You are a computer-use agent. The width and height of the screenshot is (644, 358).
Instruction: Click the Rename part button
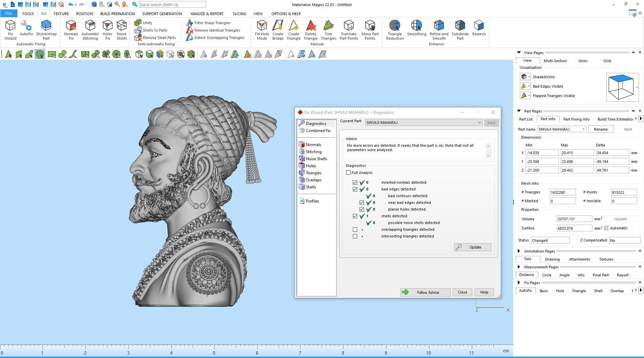(x=600, y=129)
